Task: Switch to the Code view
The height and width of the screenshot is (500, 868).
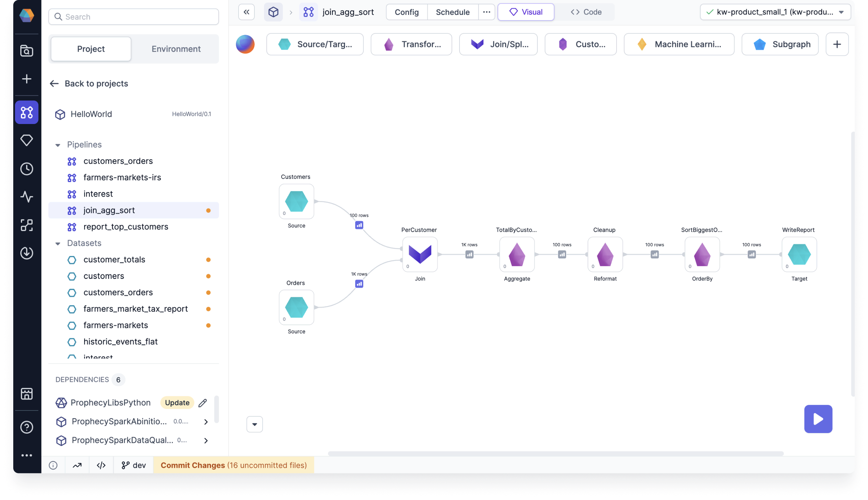Action: (x=586, y=12)
